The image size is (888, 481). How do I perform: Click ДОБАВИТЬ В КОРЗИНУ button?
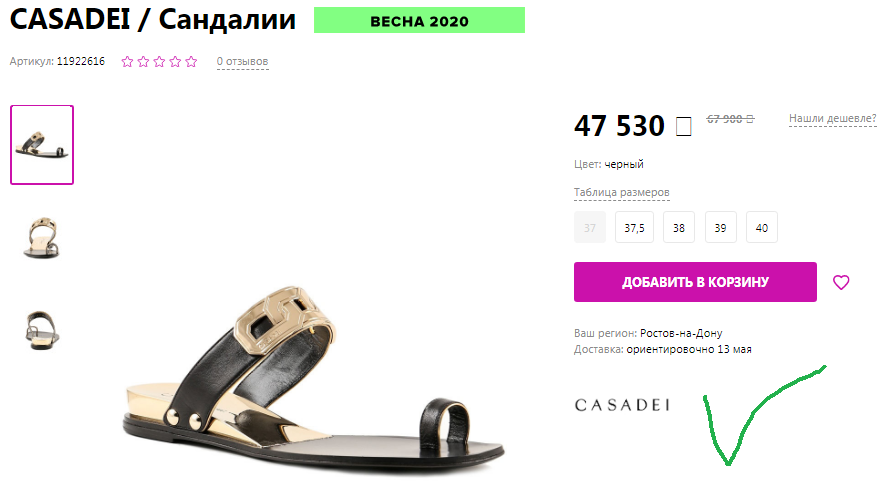[695, 282]
